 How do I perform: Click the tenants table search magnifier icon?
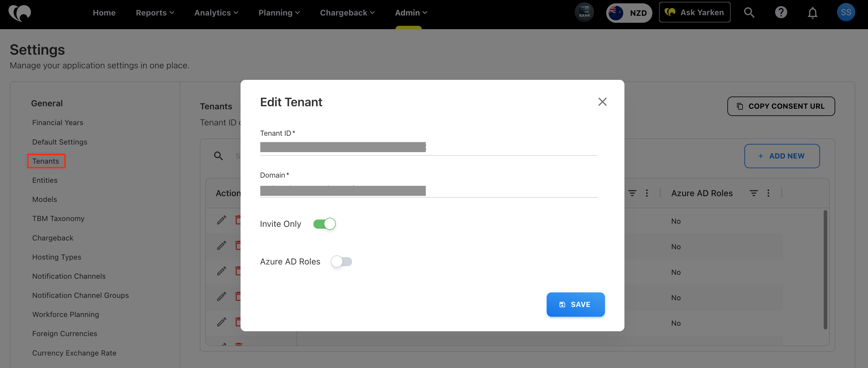coord(218,156)
